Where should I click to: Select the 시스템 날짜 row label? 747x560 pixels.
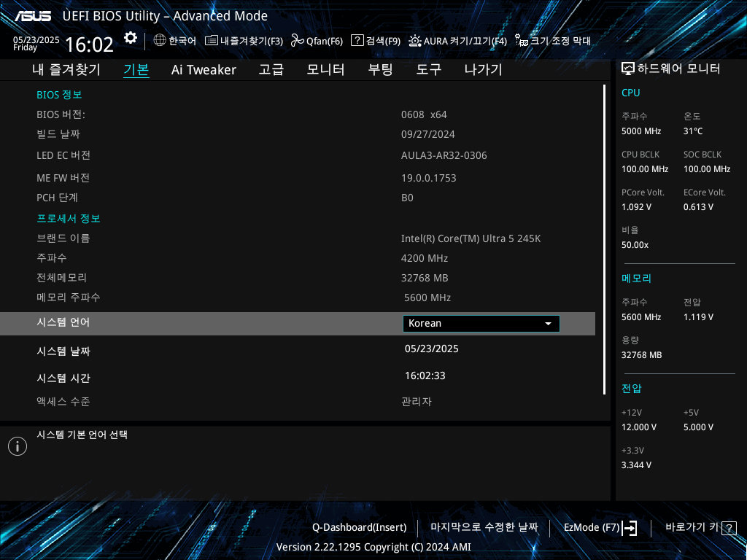(x=63, y=351)
